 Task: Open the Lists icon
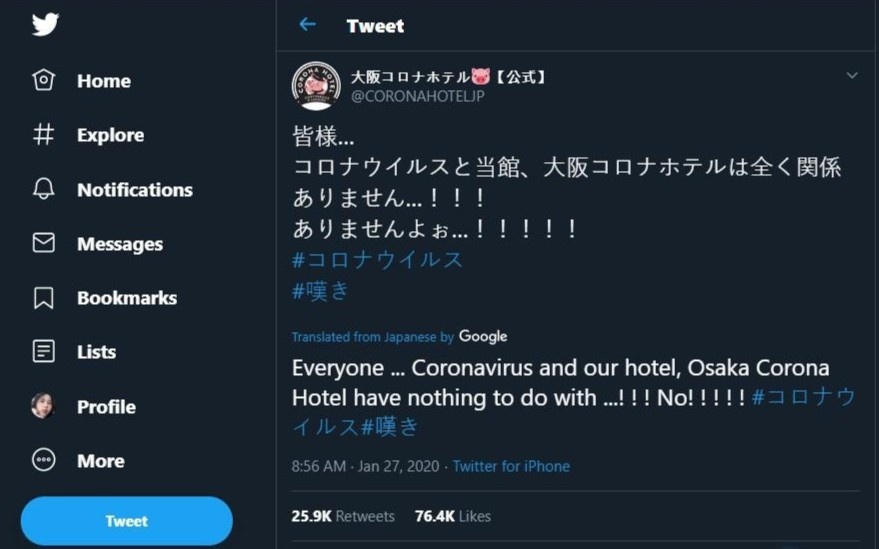(x=44, y=351)
